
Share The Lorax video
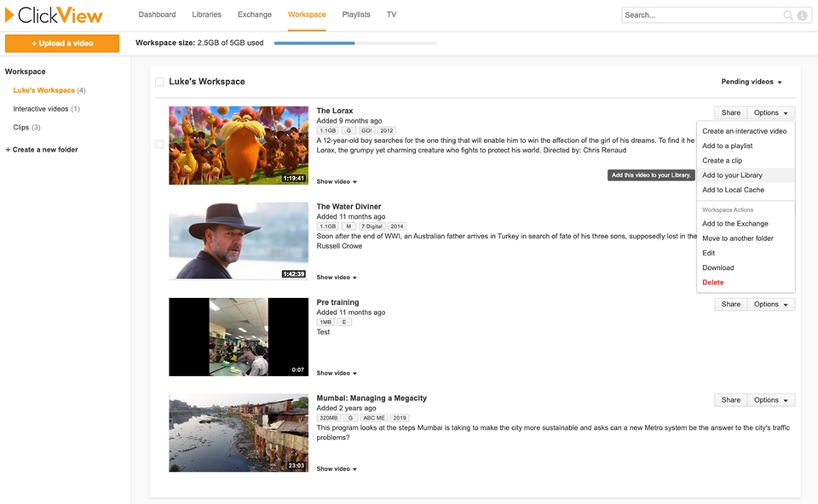click(730, 112)
